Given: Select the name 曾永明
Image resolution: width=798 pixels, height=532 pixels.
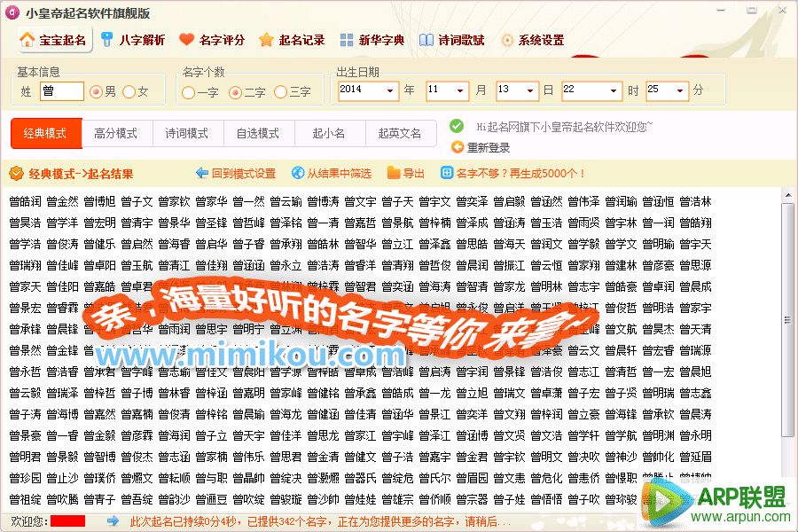Looking at the screenshot, I should tap(695, 435).
